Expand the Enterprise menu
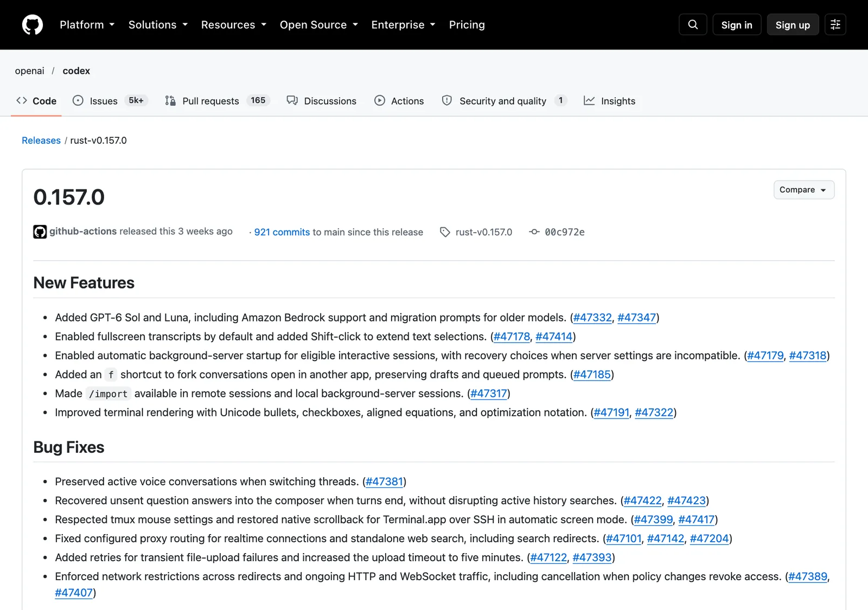868x610 pixels. (404, 25)
